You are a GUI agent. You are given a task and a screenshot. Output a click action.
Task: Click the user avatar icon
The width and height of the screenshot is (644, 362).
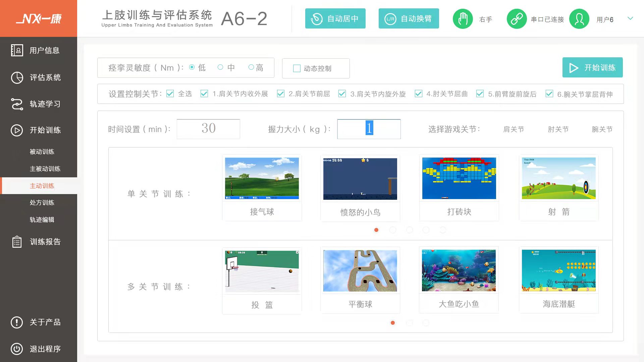click(579, 19)
